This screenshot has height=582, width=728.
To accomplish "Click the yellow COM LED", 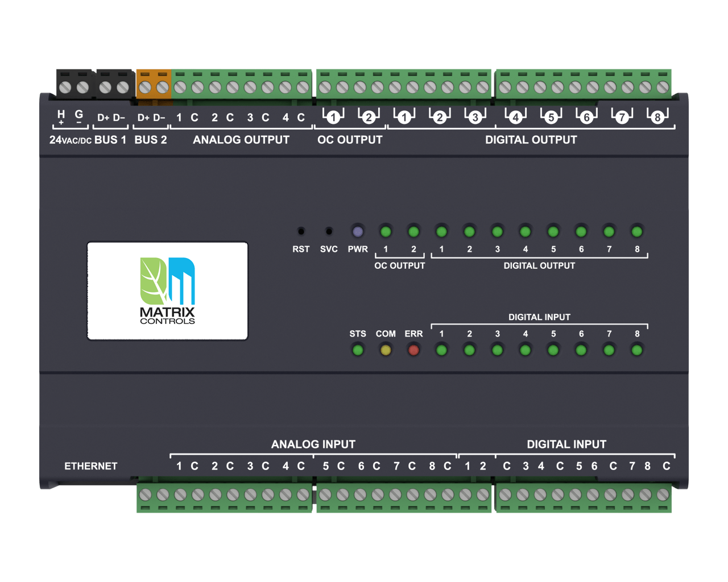I will click(x=386, y=350).
